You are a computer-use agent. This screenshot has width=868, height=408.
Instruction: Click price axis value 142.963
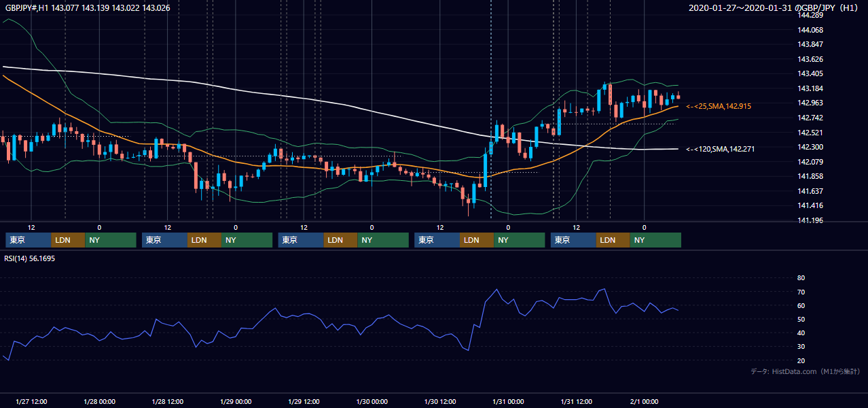tap(810, 103)
